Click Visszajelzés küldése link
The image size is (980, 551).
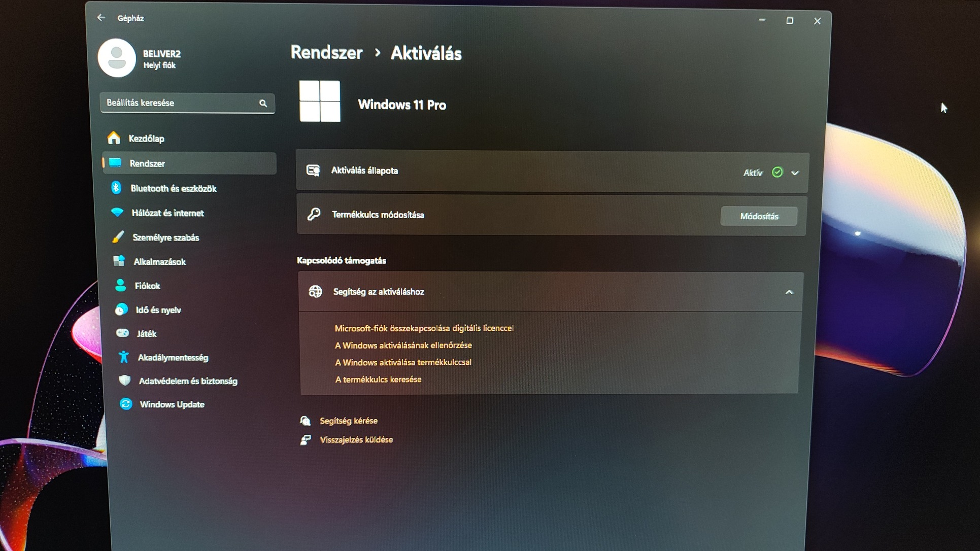pyautogui.click(x=356, y=440)
